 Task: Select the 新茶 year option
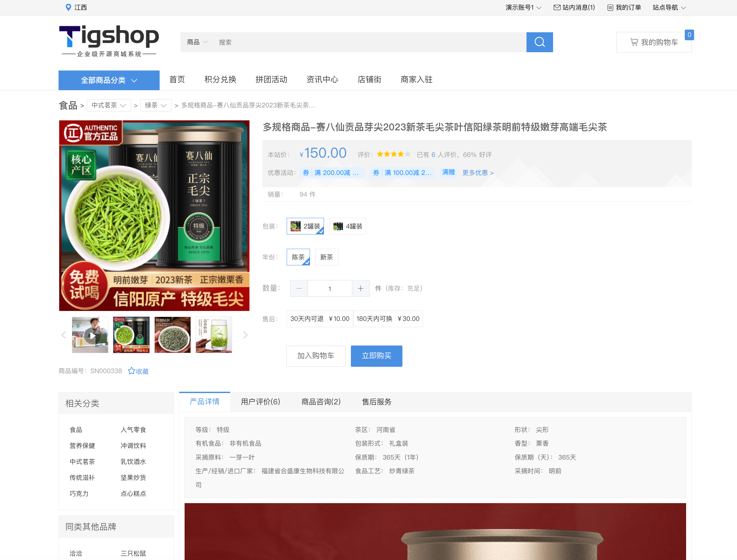point(326,257)
